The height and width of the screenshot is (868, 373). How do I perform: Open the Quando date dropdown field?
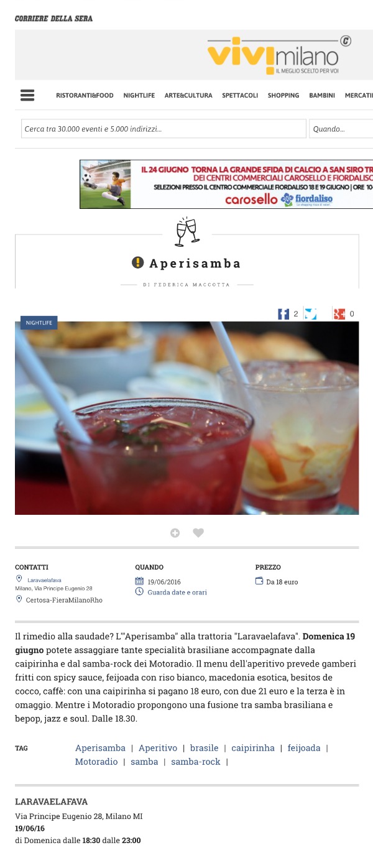341,129
